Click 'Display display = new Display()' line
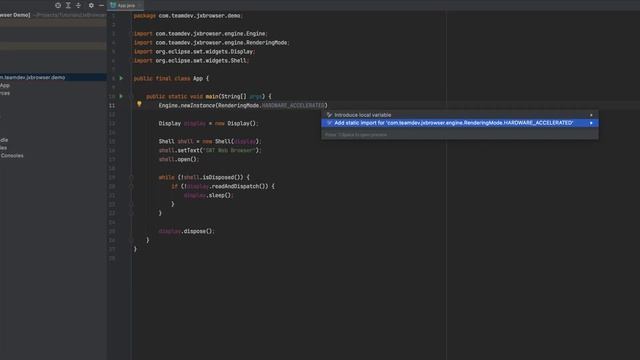640x360 pixels. [209, 123]
